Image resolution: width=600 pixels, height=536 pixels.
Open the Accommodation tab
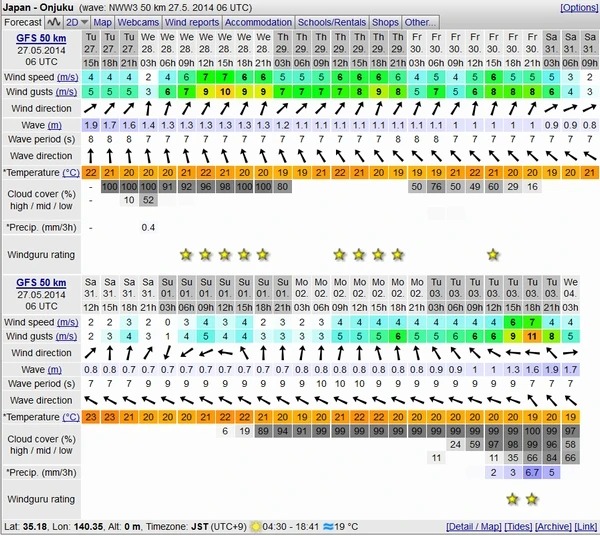pyautogui.click(x=258, y=22)
